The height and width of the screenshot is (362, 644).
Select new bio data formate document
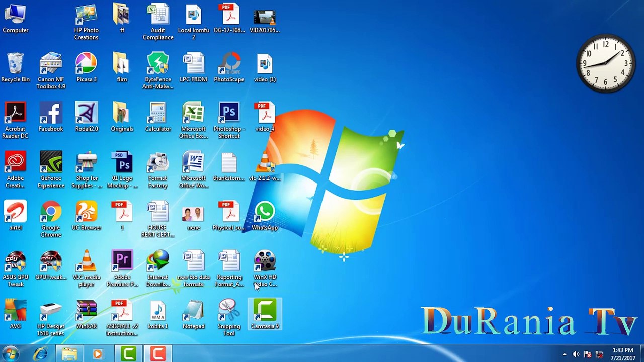click(194, 268)
